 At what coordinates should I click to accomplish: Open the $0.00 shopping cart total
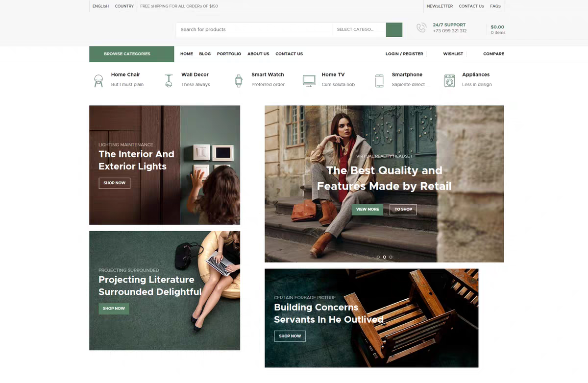[x=497, y=27]
